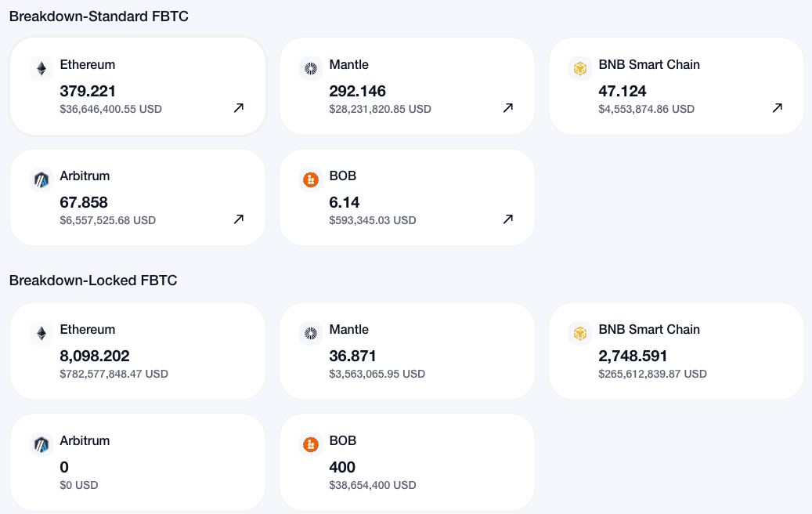Image resolution: width=812 pixels, height=514 pixels.
Task: Click the Mantle logo in Standard FBTC
Action: (x=311, y=68)
